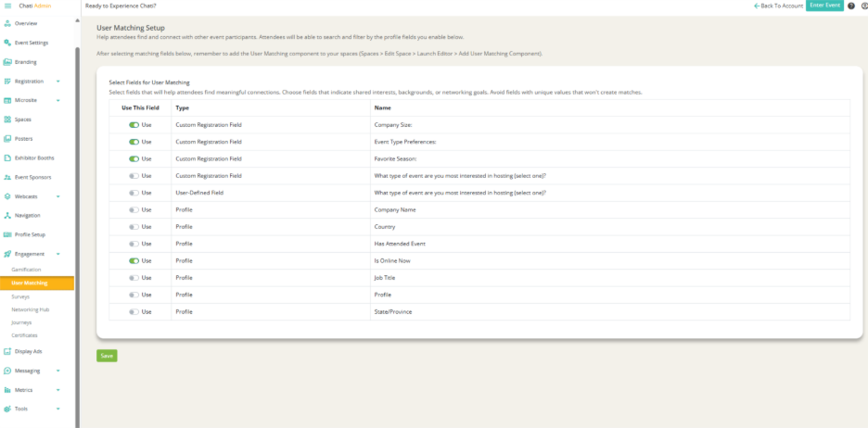Click the Overview icon in sidebar
Screen dimensions: 868x428
point(7,23)
